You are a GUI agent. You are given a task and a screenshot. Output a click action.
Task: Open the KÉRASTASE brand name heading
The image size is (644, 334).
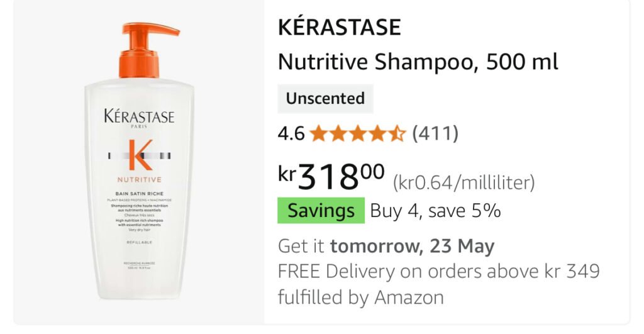click(x=339, y=28)
